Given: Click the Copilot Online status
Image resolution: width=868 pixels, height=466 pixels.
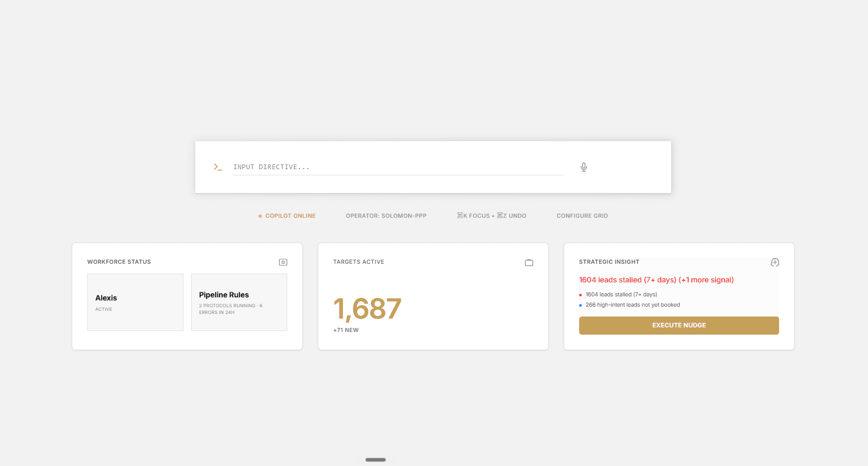Looking at the screenshot, I should (x=287, y=216).
